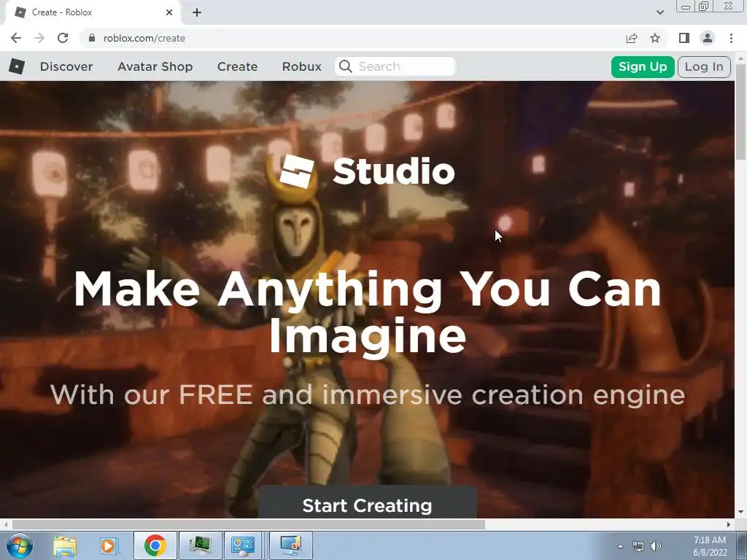Click the browser forward arrow

pos(39,38)
